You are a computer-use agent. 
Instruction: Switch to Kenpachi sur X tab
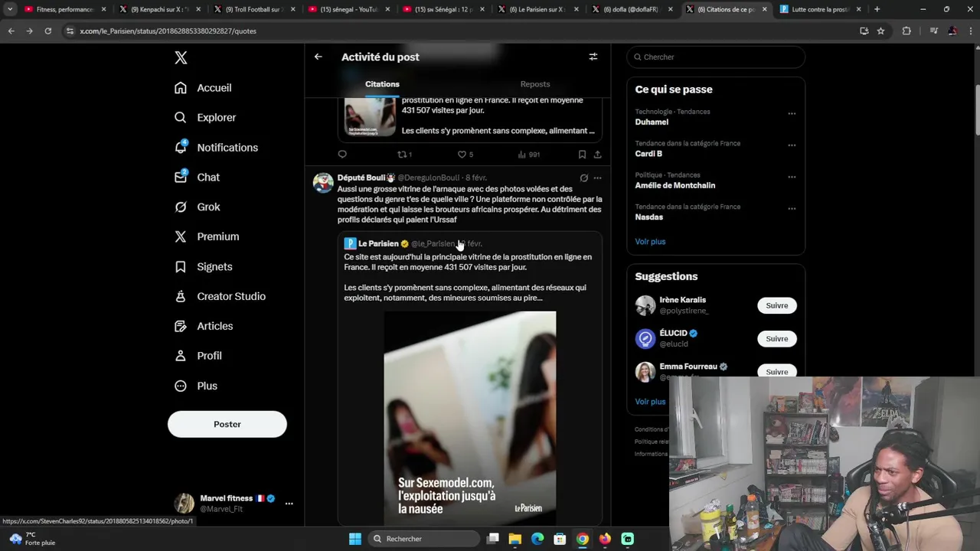[x=158, y=9]
